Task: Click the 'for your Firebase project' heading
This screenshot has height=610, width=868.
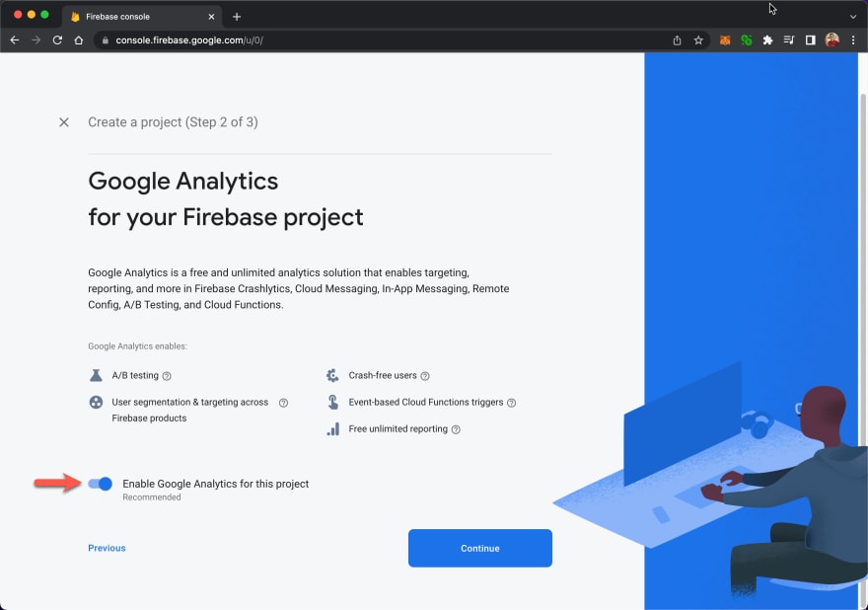Action: [x=226, y=217]
